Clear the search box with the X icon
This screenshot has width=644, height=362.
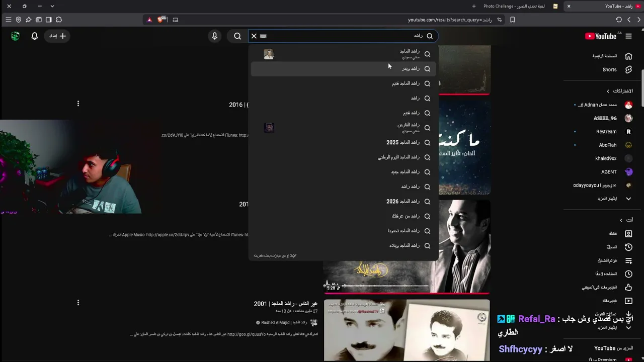point(254,36)
